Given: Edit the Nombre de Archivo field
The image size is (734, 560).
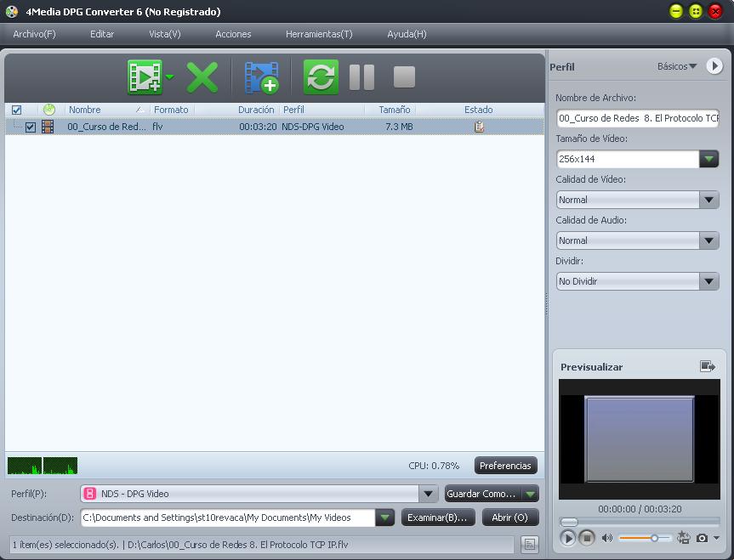Looking at the screenshot, I should click(x=638, y=118).
